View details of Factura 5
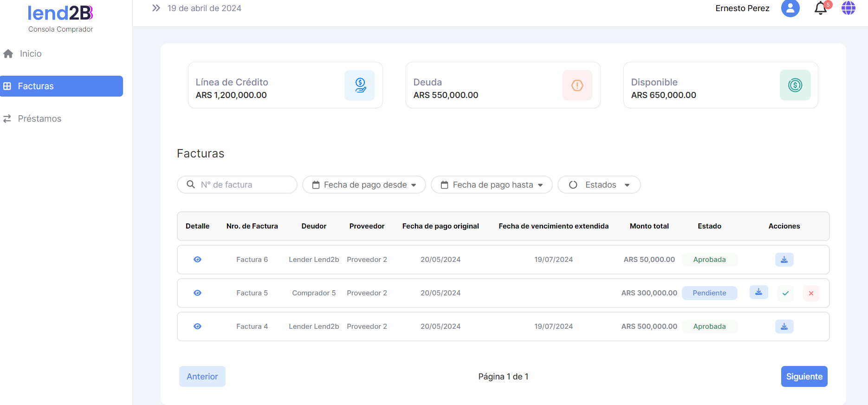Viewport: 868px width, 405px height. point(197,293)
